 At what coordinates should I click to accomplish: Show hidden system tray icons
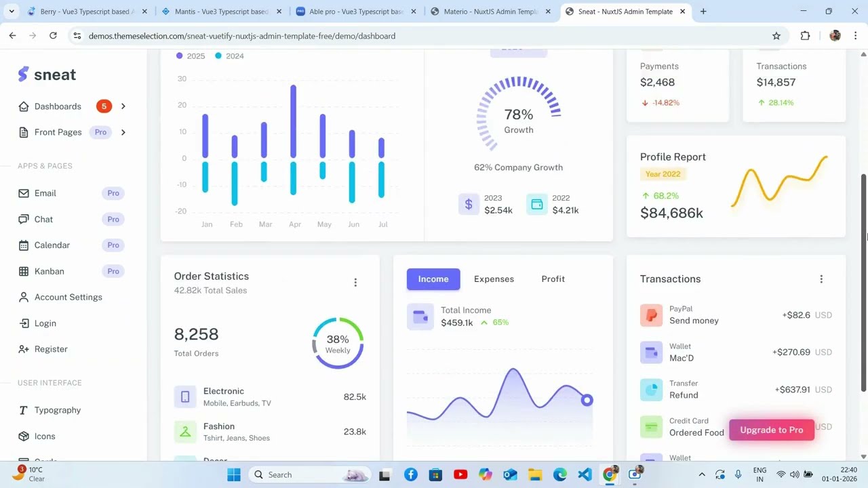pyautogui.click(x=702, y=474)
